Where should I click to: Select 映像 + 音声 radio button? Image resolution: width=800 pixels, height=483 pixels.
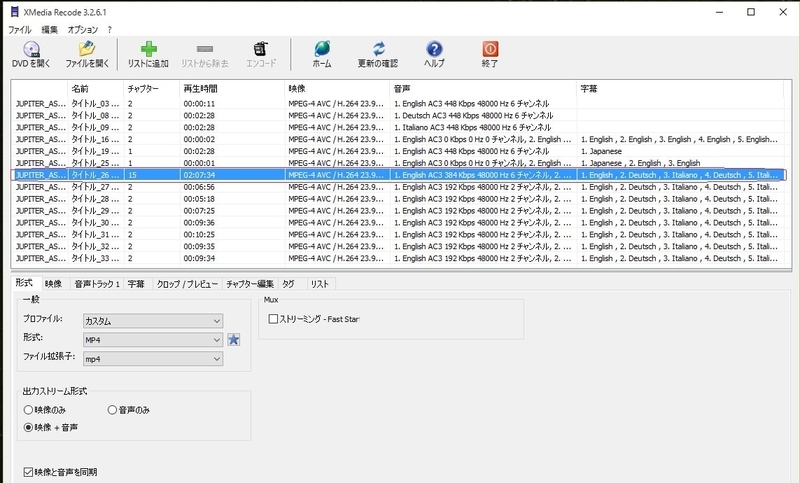(28, 427)
